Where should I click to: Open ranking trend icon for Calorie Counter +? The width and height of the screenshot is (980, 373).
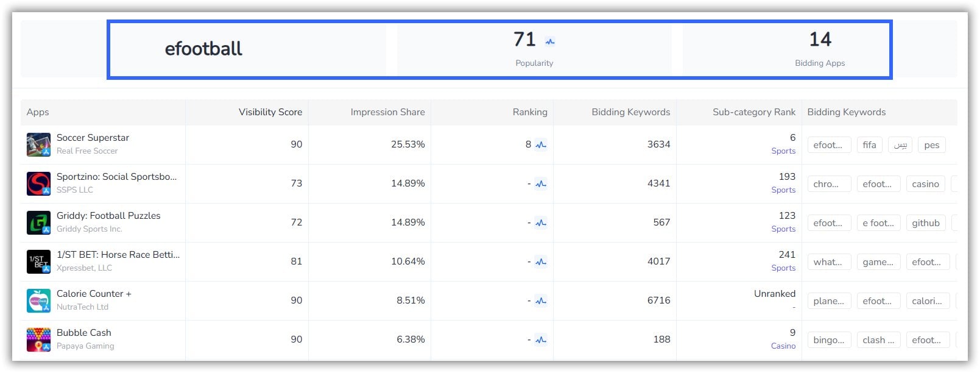pos(541,301)
